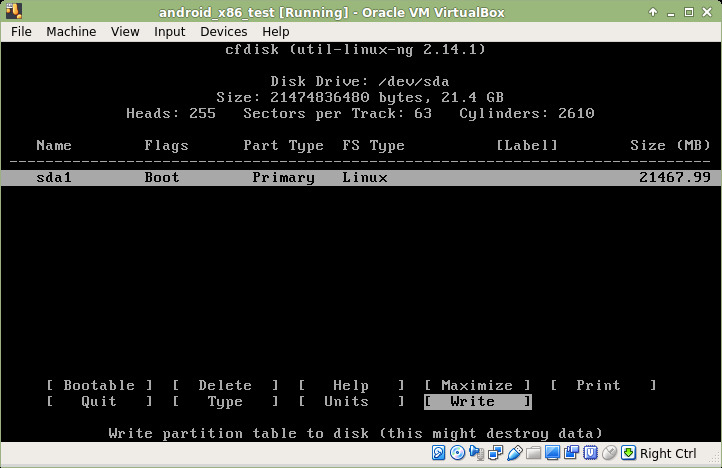
Task: Click the FS Type column header
Action: (x=373, y=145)
